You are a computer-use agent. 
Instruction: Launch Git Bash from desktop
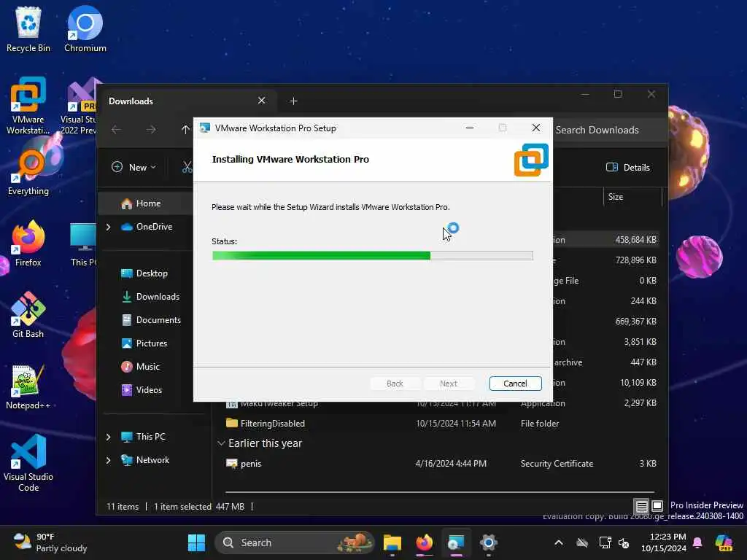point(28,315)
